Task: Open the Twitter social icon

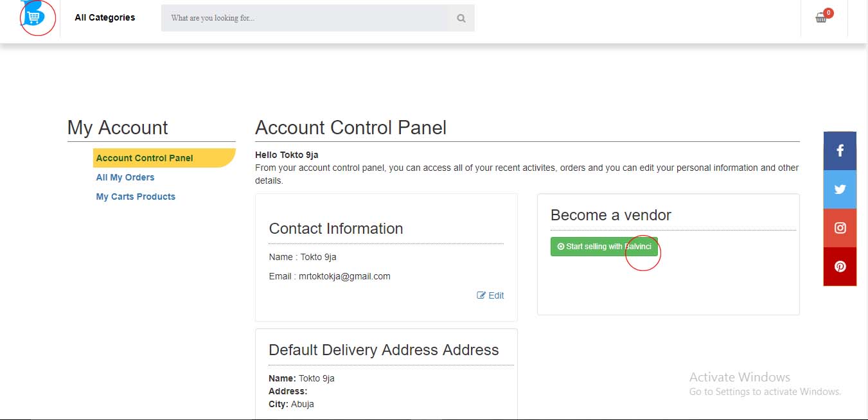Action: [x=840, y=189]
